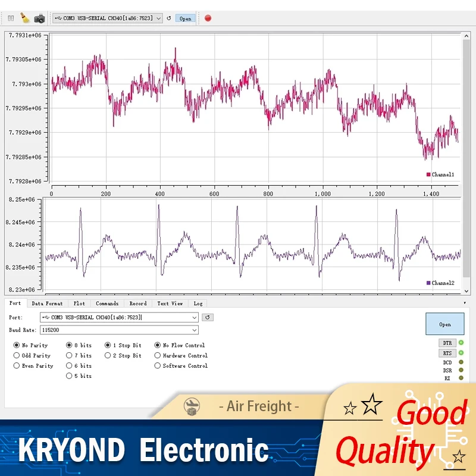Click the Channel1 legend color swatch
The image size is (476, 476).
click(428, 174)
